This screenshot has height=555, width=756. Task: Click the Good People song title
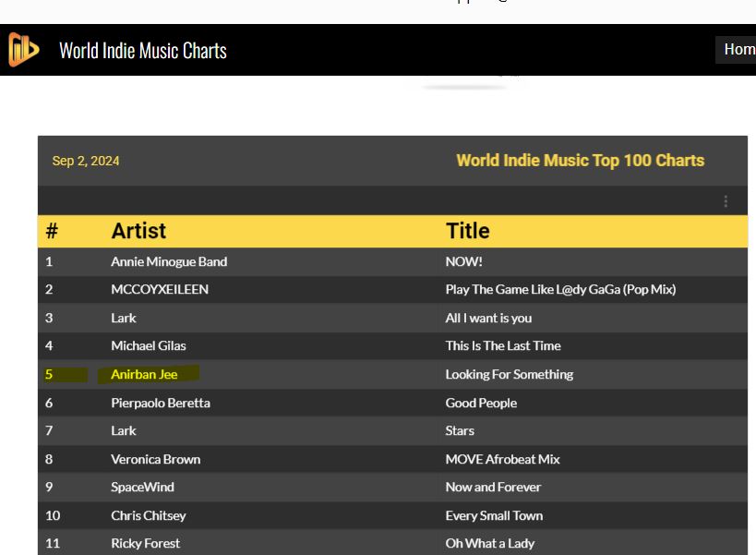pos(481,404)
